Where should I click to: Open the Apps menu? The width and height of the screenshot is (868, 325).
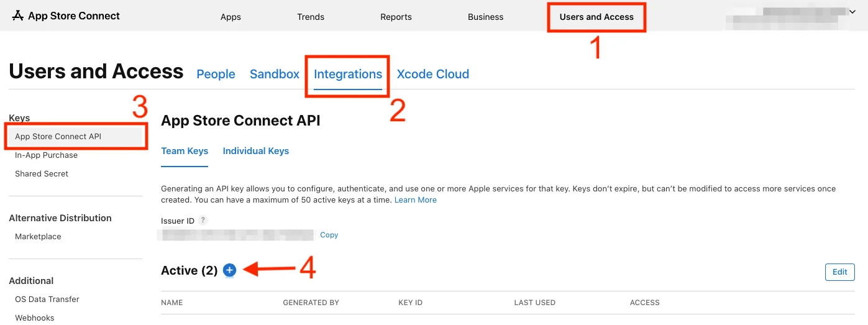click(x=231, y=17)
